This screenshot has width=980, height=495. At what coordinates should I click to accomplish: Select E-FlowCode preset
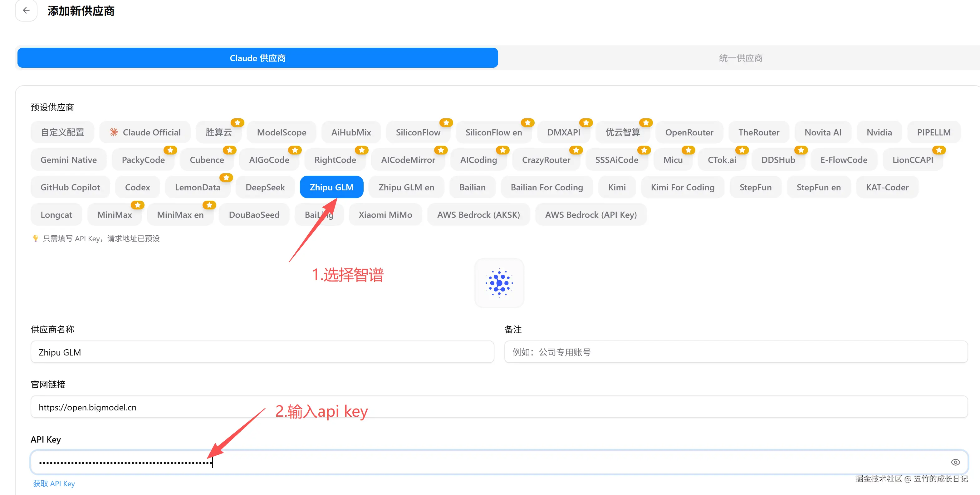[x=844, y=160]
